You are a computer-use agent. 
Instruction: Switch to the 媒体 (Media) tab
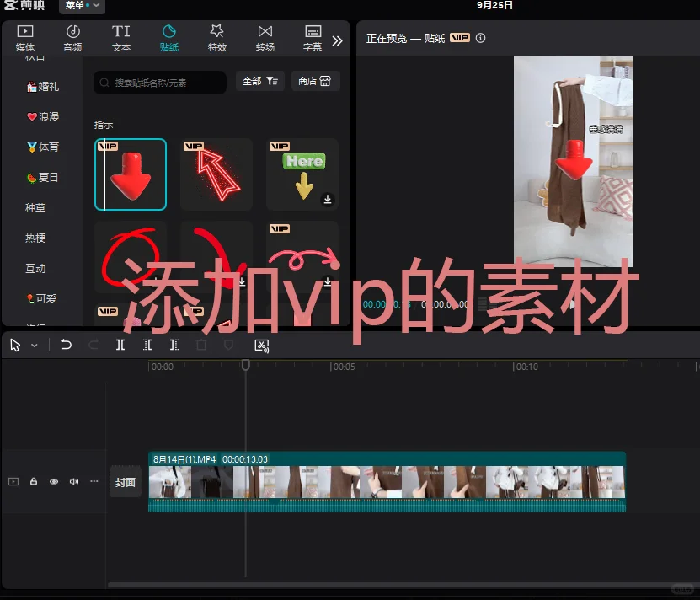click(25, 37)
